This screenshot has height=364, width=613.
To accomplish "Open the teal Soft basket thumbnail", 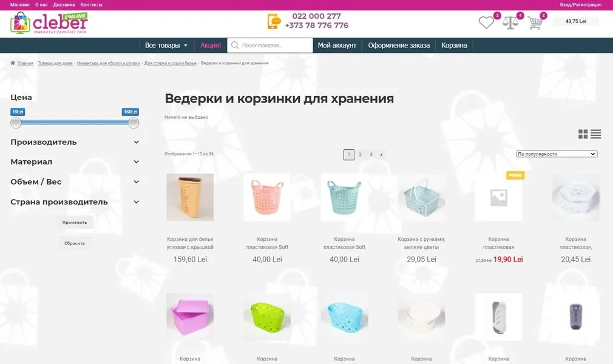I will pyautogui.click(x=344, y=197).
